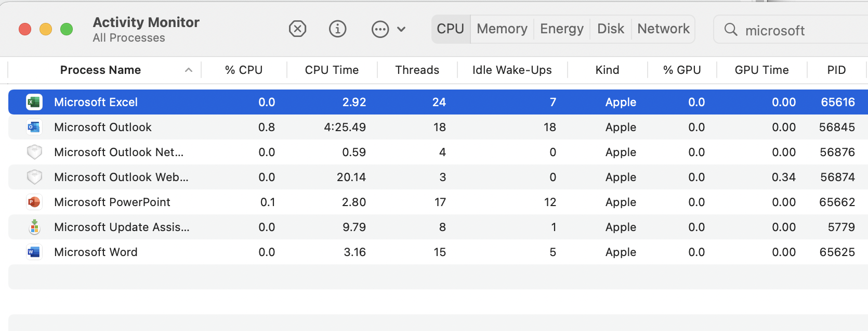Sort by the Process Name column header
The width and height of the screenshot is (868, 331).
pyautogui.click(x=101, y=70)
